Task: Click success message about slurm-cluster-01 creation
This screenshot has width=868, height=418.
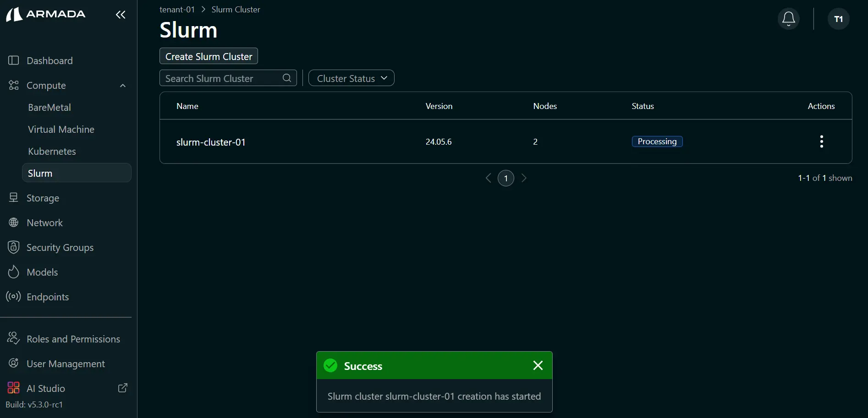Action: click(x=434, y=396)
